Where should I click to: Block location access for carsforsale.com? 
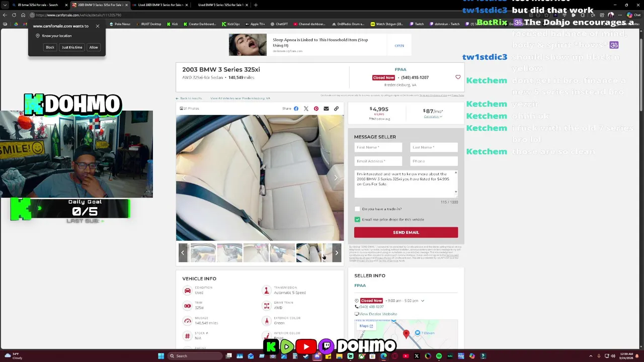point(50,47)
